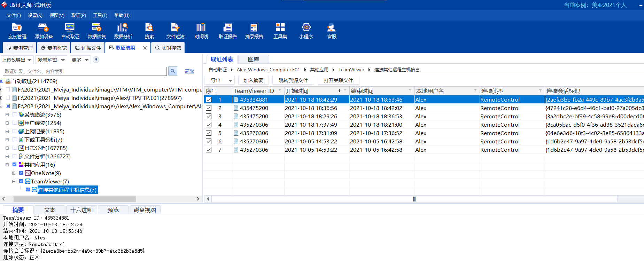Open the 磁盘视图 tab
644x261 pixels.
click(145, 210)
